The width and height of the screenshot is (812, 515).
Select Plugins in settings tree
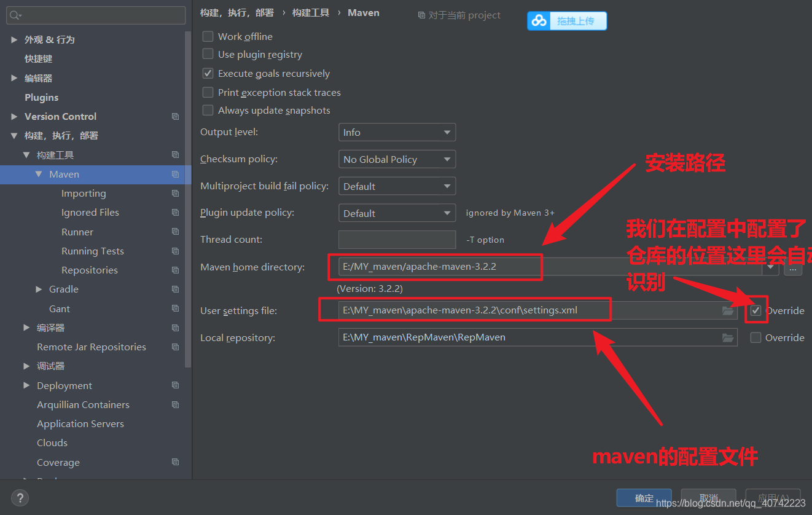click(42, 97)
